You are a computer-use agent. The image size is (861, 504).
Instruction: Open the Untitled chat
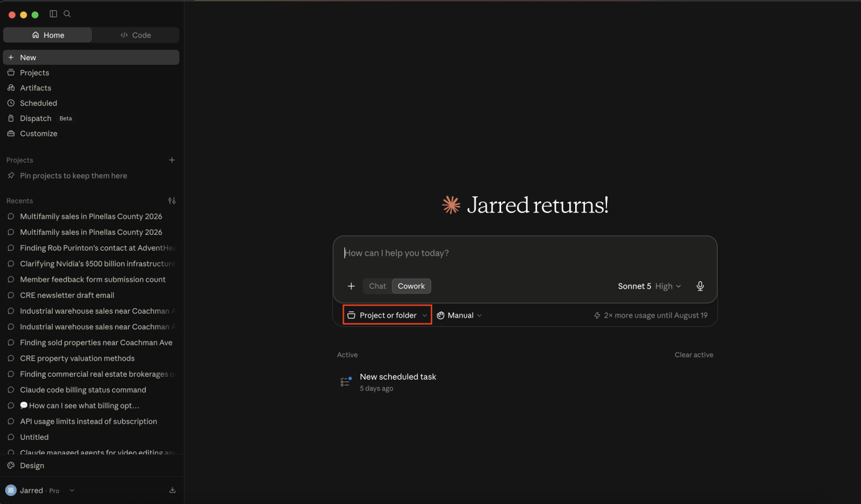[x=91, y=437]
